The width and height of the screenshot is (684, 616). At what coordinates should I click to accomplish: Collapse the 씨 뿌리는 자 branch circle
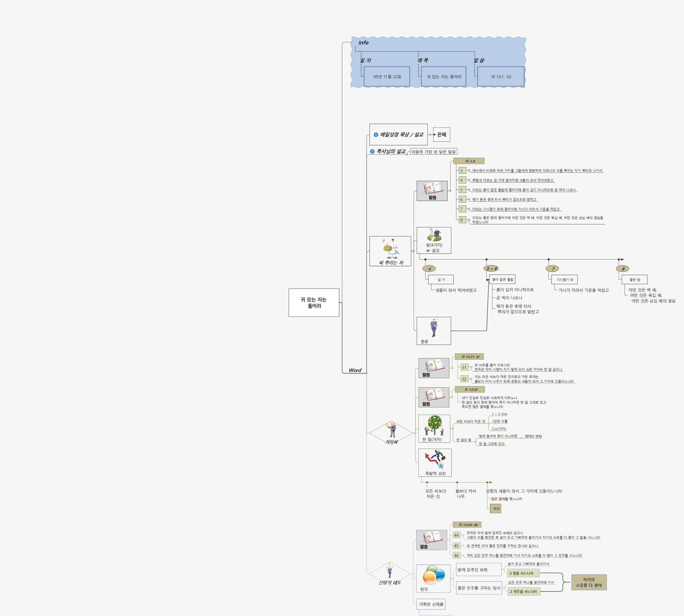click(413, 251)
